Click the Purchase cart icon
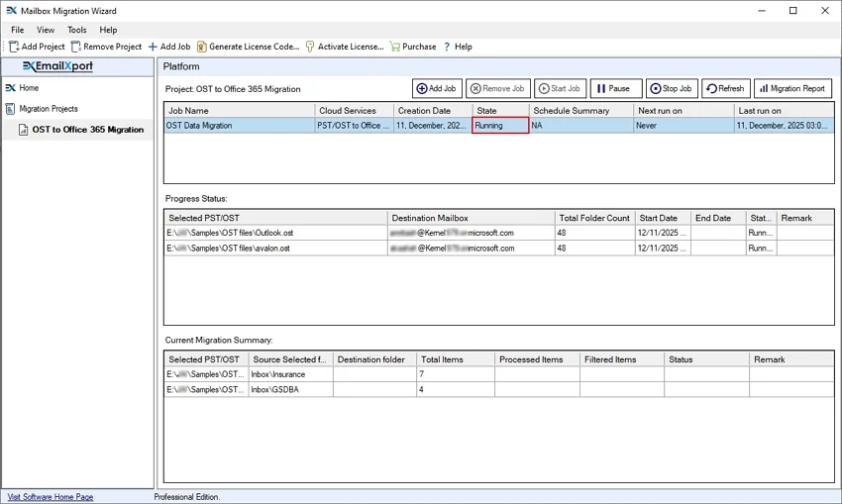The width and height of the screenshot is (842, 504). pyautogui.click(x=395, y=47)
